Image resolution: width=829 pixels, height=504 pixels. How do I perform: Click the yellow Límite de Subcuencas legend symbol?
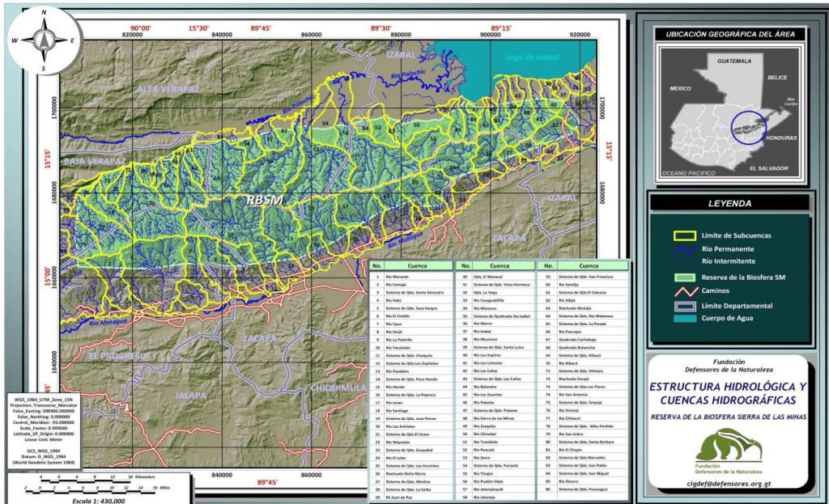point(685,235)
